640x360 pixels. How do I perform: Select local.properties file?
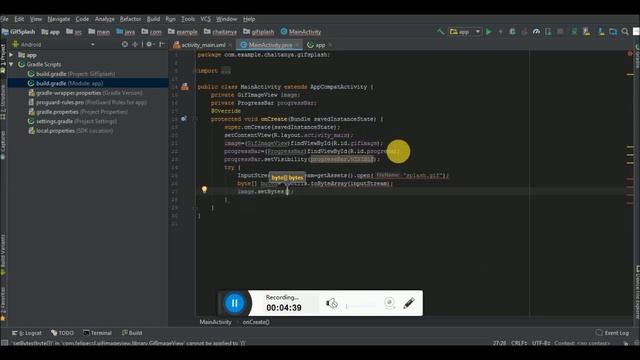[x=71, y=131]
